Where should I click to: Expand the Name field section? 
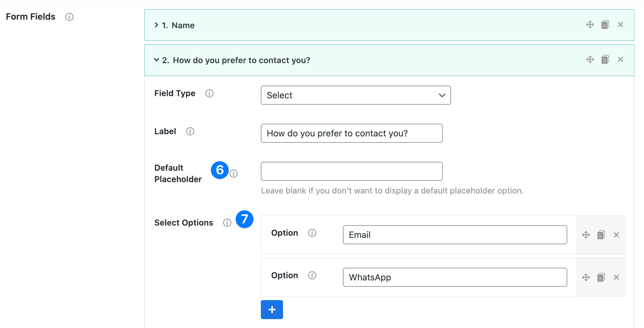pyautogui.click(x=156, y=25)
